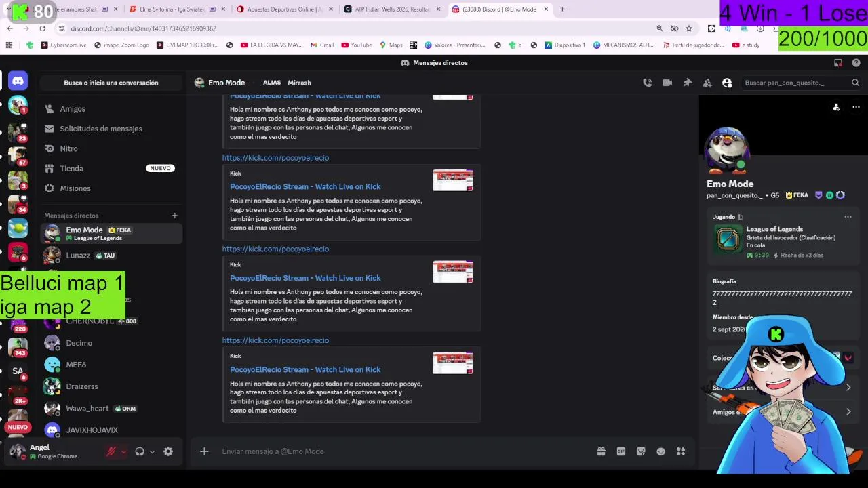Open the last Kick embed thumbnail
This screenshot has width=868, height=488.
tap(453, 363)
